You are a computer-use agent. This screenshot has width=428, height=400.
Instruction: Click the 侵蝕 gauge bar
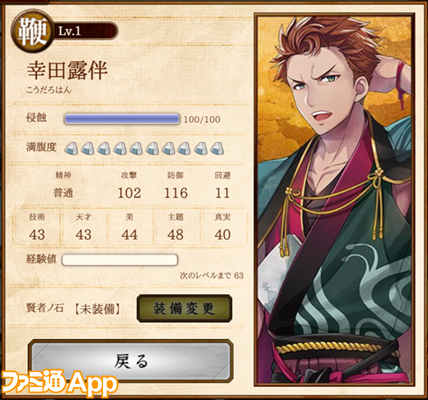point(122,119)
